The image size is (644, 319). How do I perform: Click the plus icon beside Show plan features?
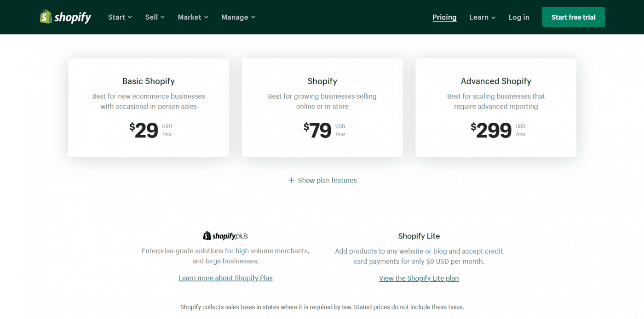point(291,180)
